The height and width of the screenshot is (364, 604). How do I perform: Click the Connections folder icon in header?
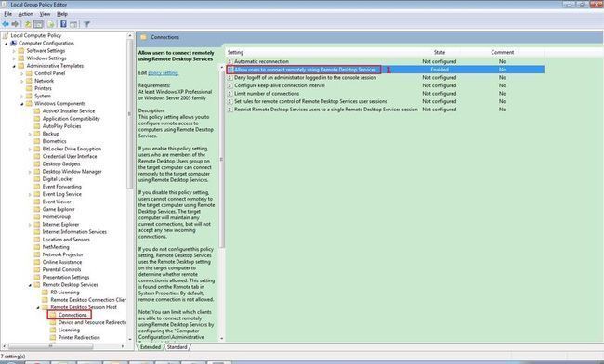[144, 37]
